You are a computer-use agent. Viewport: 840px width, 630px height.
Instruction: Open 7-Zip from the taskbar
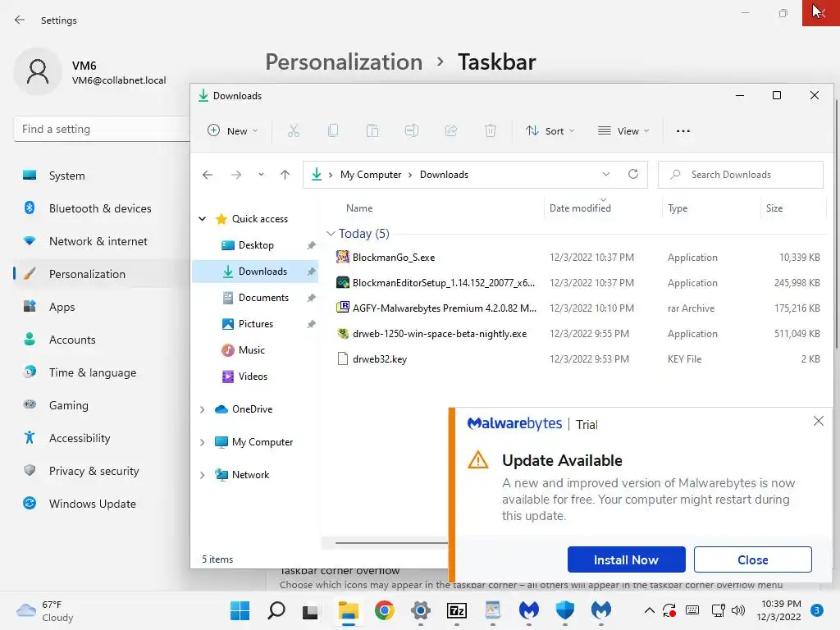click(457, 610)
